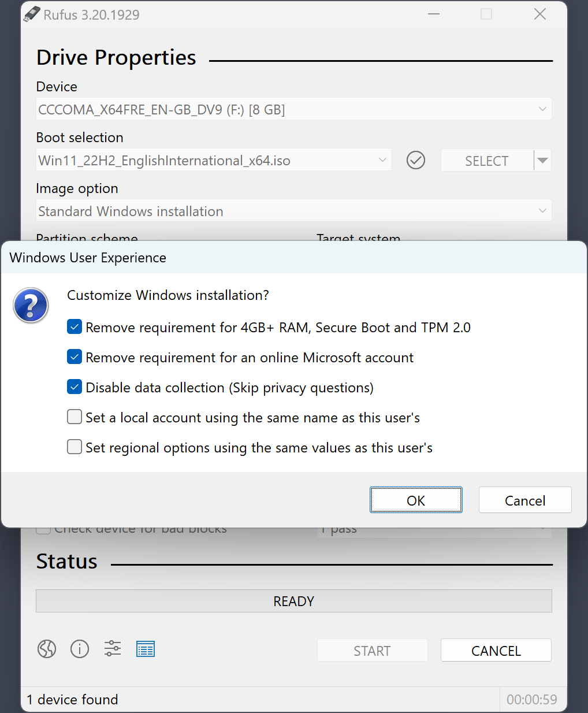
Task: Expand the SELECT button's download arrow
Action: [x=542, y=160]
